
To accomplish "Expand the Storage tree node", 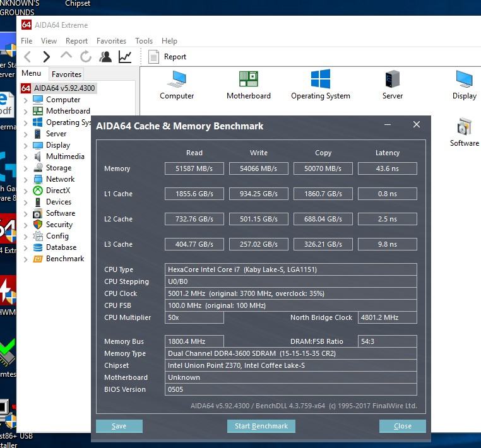I will coord(26,168).
